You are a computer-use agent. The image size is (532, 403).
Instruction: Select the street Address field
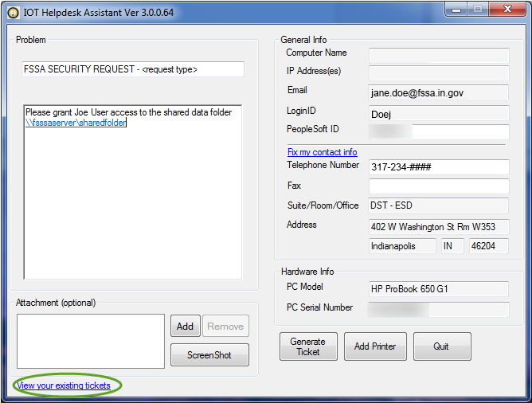coord(438,226)
